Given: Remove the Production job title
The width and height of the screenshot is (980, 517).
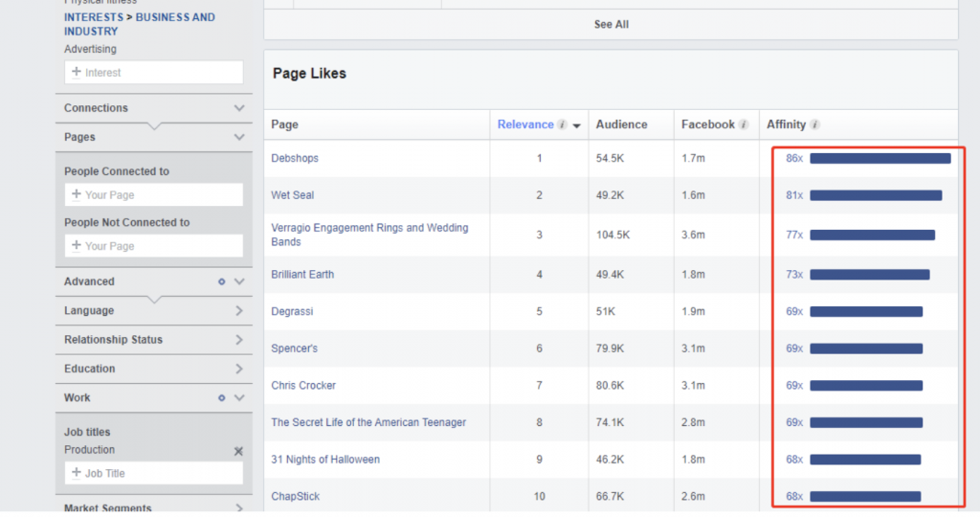Looking at the screenshot, I should pyautogui.click(x=238, y=451).
